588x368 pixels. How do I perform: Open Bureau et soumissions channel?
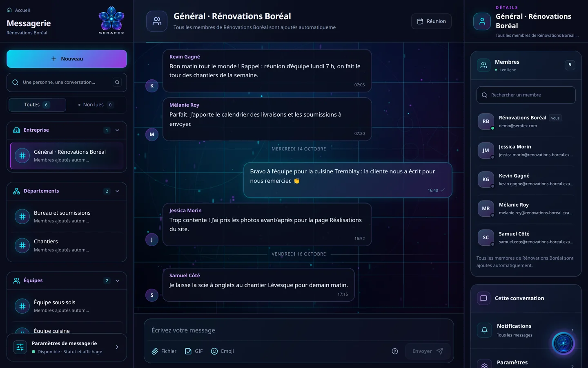point(67,217)
